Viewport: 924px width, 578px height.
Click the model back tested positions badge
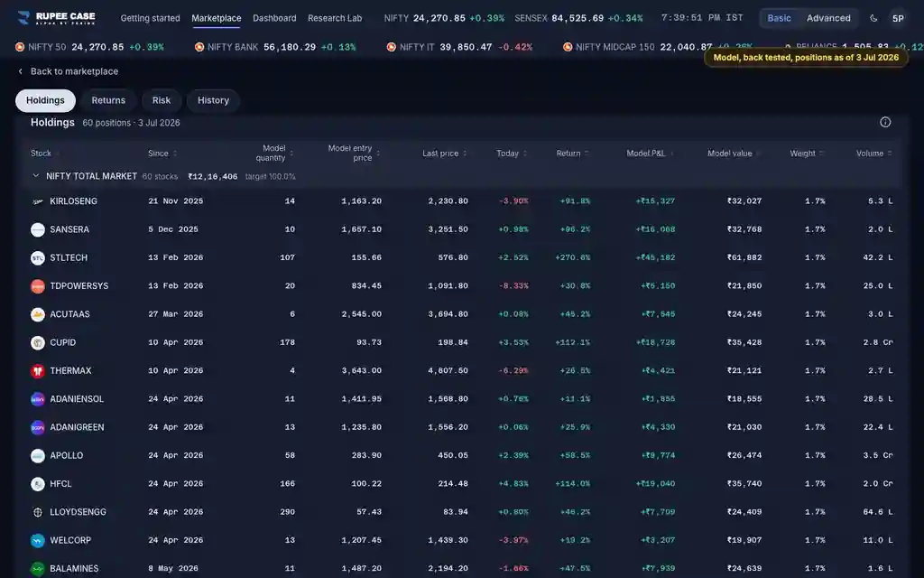(806, 57)
